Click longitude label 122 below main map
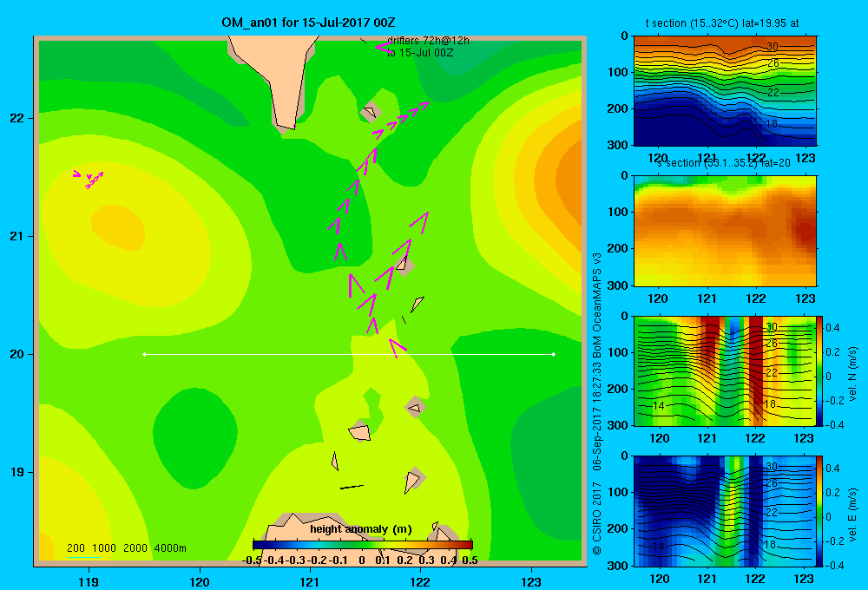 (420, 581)
